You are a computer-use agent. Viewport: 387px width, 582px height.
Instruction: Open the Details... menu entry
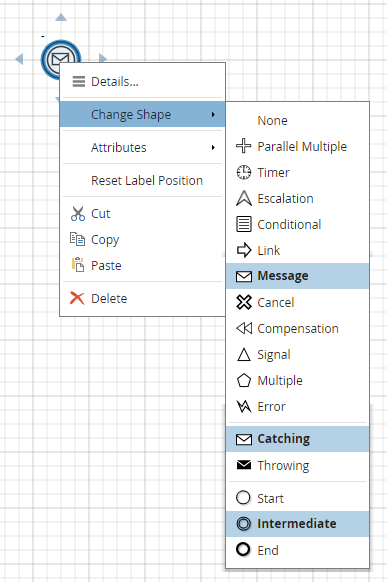pos(142,81)
